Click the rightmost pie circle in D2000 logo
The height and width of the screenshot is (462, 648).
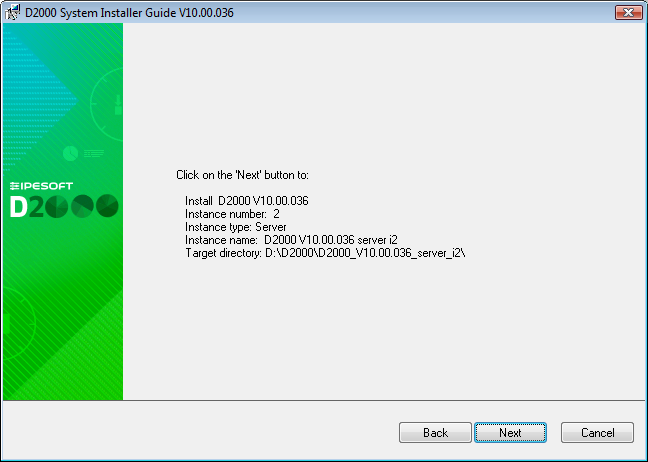[107, 206]
